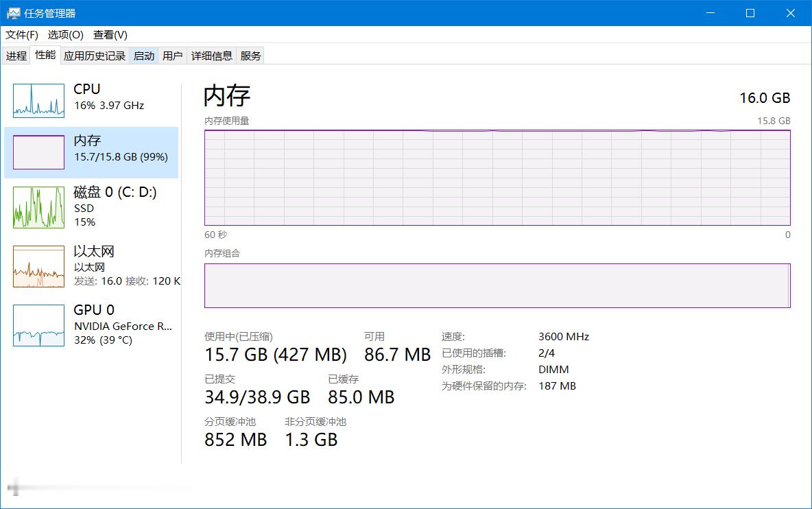The width and height of the screenshot is (812, 509).
Task: Click the 15.7/15.8 GB (99%) memory reading
Action: coord(121,157)
